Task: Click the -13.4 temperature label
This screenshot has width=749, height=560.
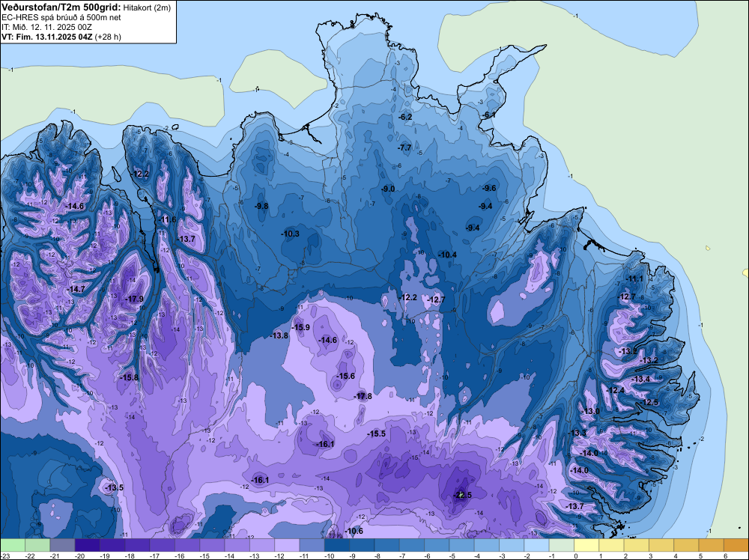Action: [x=641, y=379]
